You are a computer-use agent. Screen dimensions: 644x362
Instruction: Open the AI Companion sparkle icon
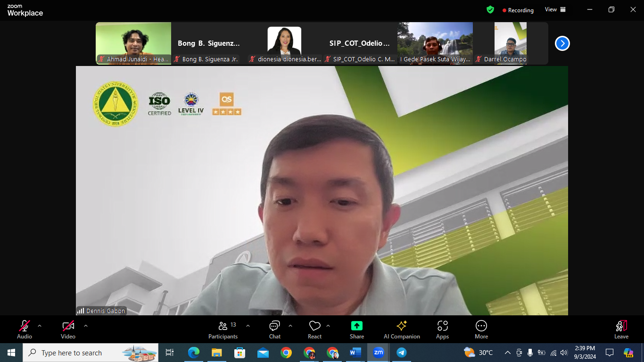[x=402, y=329]
